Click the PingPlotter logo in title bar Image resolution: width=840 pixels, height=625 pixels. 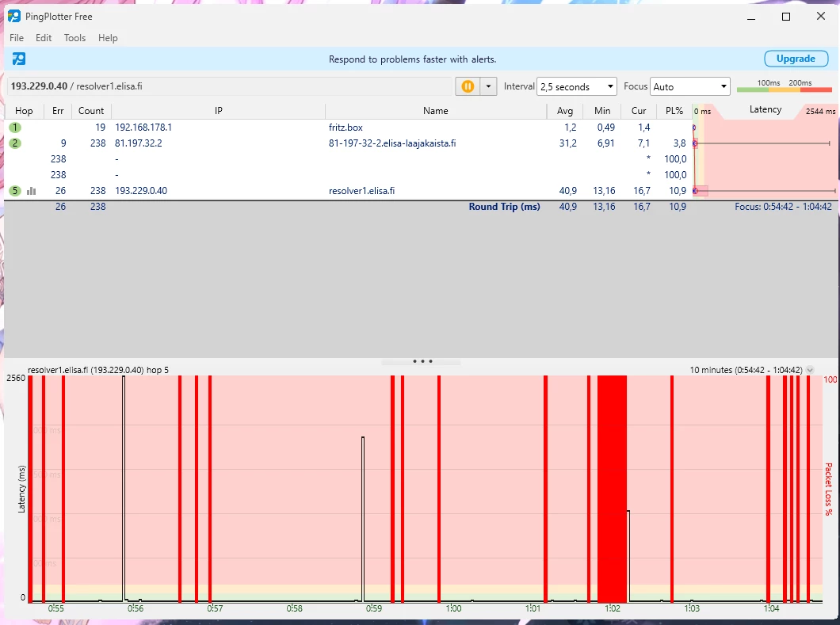pyautogui.click(x=14, y=16)
